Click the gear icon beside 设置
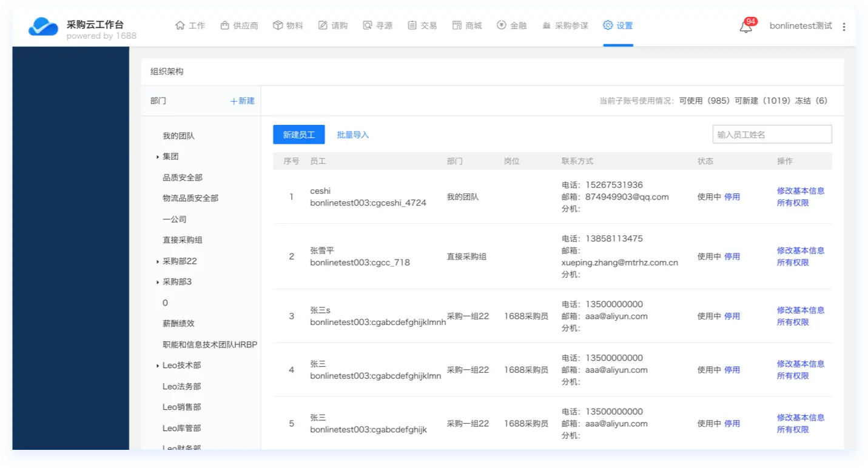Image resolution: width=868 pixels, height=468 pixels. point(608,25)
